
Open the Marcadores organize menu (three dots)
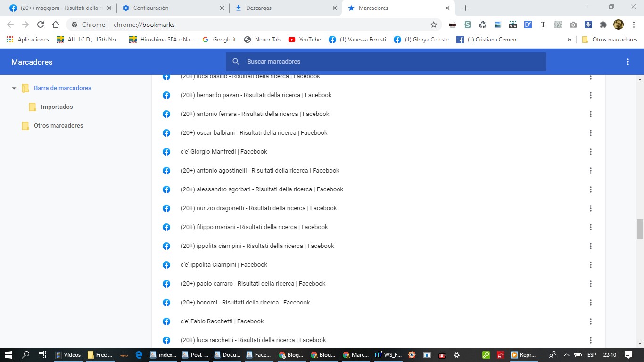[627, 62]
